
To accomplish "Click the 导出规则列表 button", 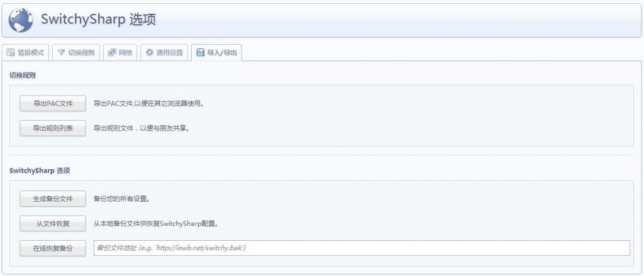I will [x=53, y=128].
